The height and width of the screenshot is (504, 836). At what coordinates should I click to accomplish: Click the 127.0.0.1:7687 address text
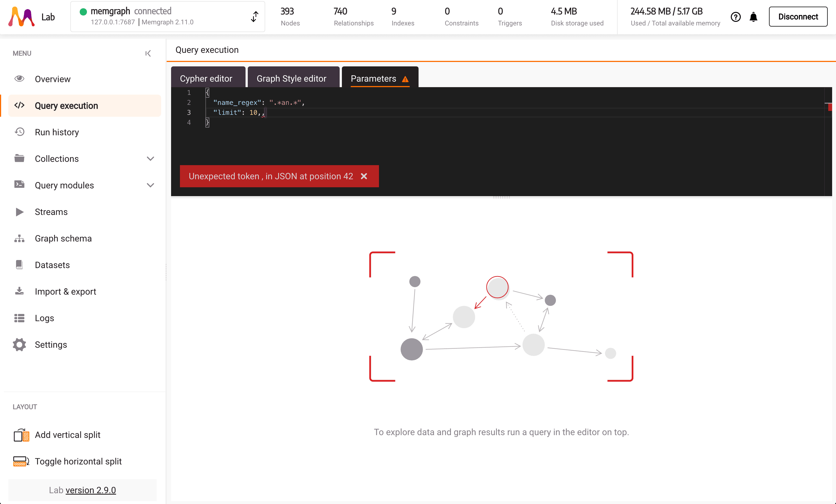point(113,22)
